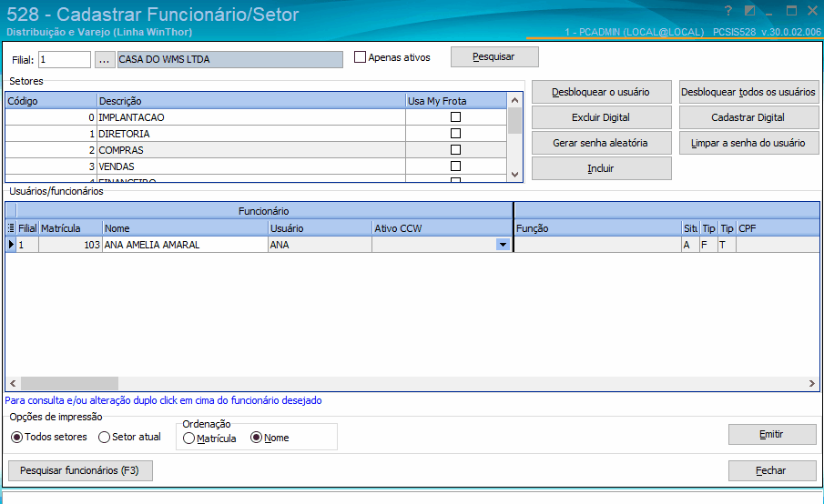Click the Incluir button
This screenshot has width=824, height=504.
(601, 168)
